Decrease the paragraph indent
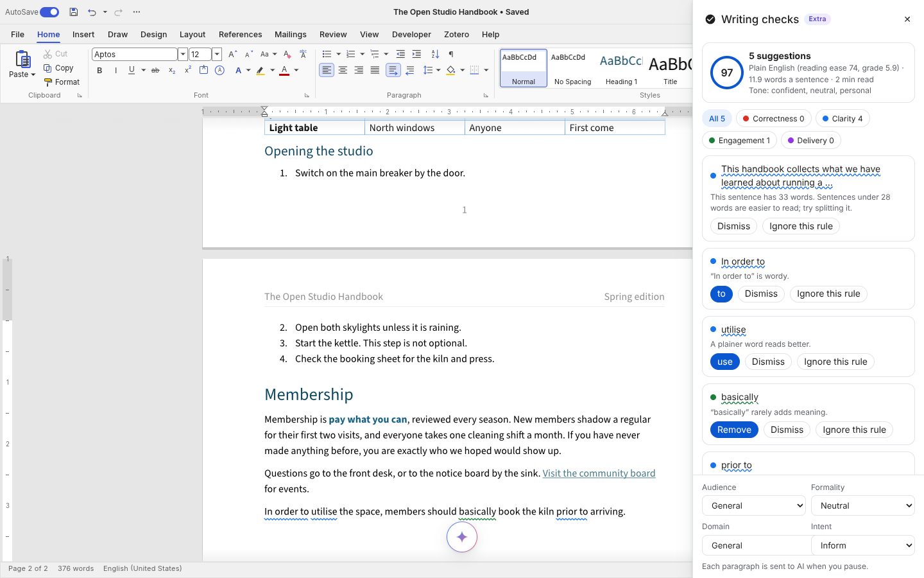Image resolution: width=924 pixels, height=578 pixels. (x=400, y=55)
